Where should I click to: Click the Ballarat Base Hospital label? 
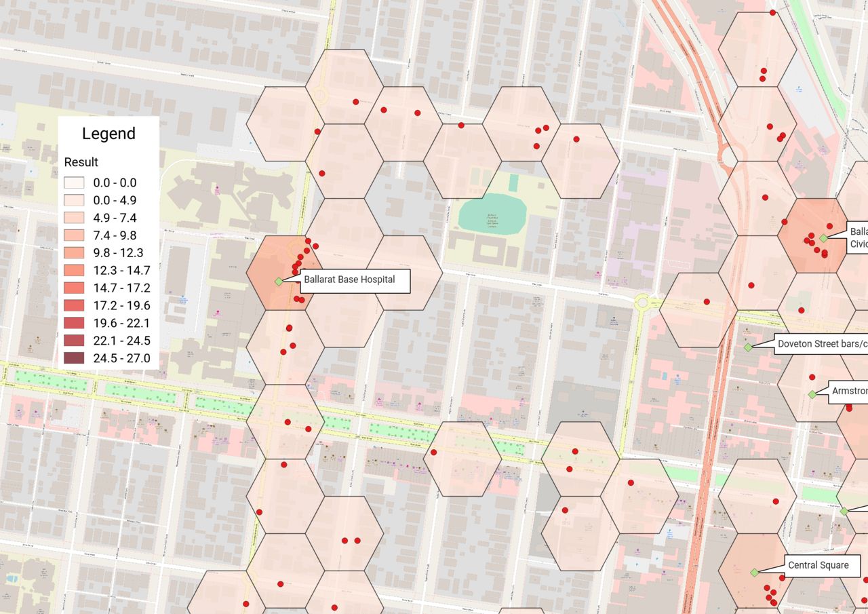tap(355, 280)
